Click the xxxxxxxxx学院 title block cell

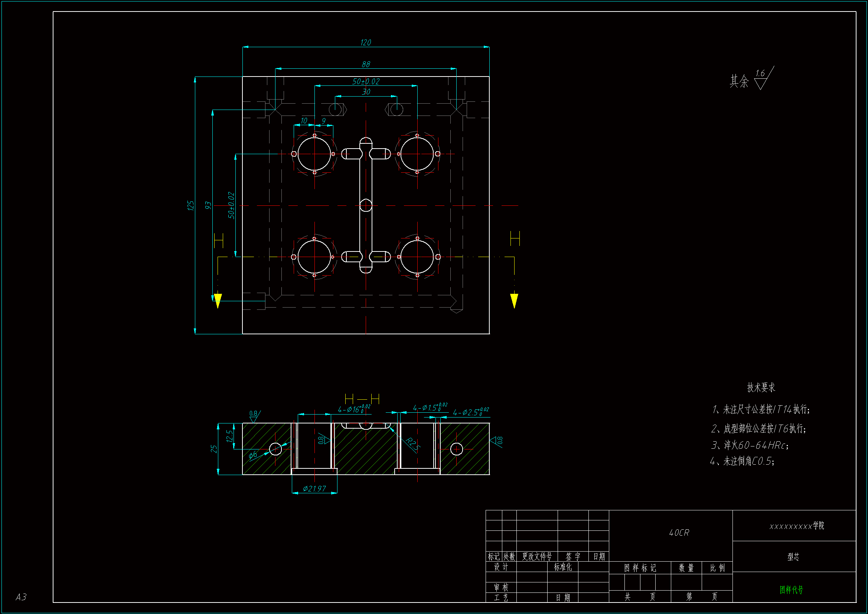pos(797,526)
